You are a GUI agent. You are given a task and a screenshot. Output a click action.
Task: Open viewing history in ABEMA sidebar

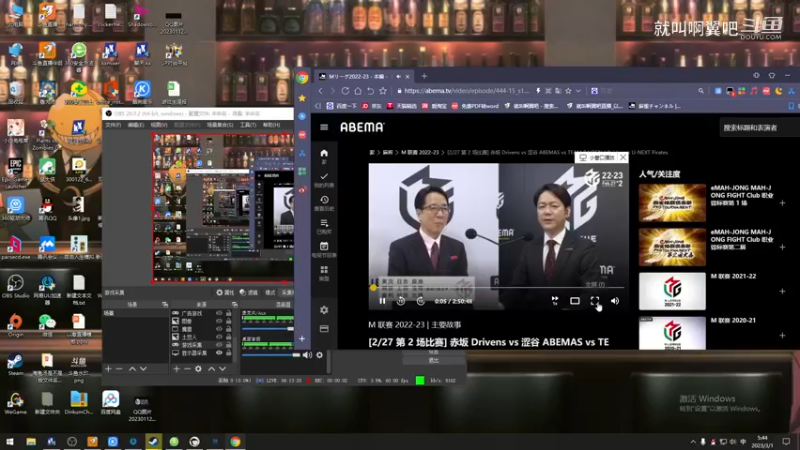pyautogui.click(x=324, y=199)
